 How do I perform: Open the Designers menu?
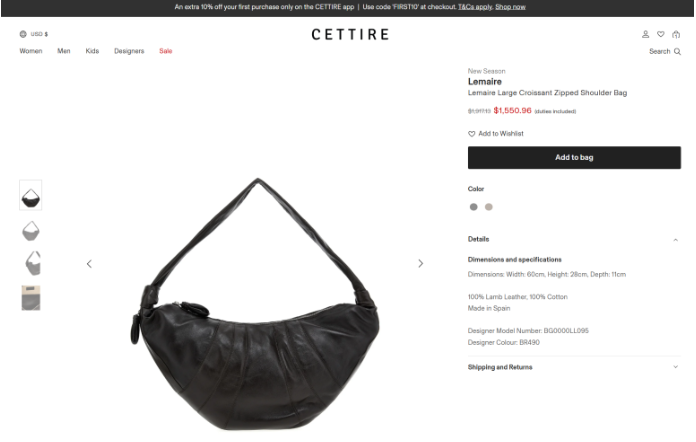coord(129,51)
